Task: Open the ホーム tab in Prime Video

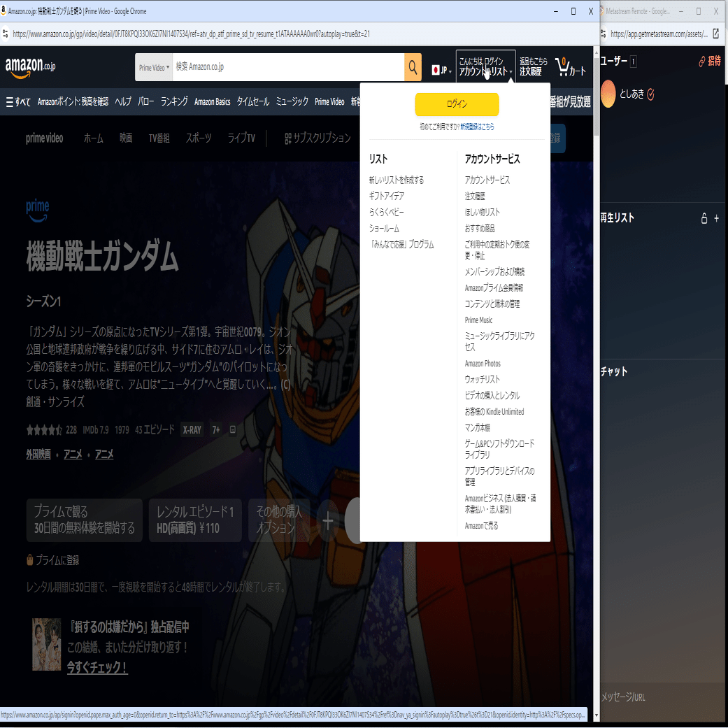Action: tap(93, 138)
